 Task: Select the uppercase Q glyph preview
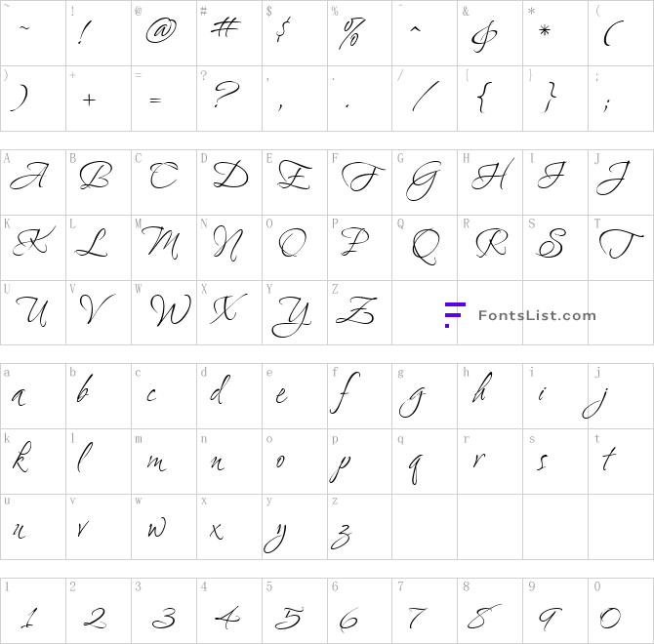point(425,248)
